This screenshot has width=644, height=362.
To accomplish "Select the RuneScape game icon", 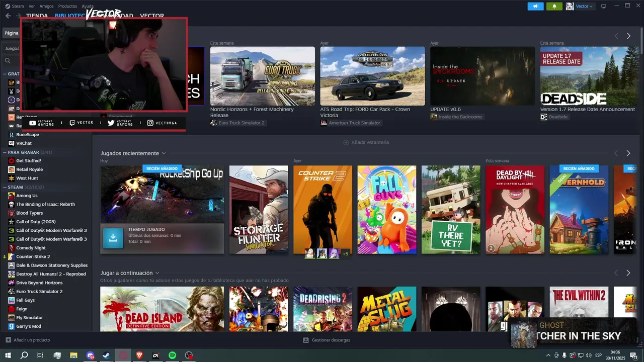I will (x=11, y=135).
